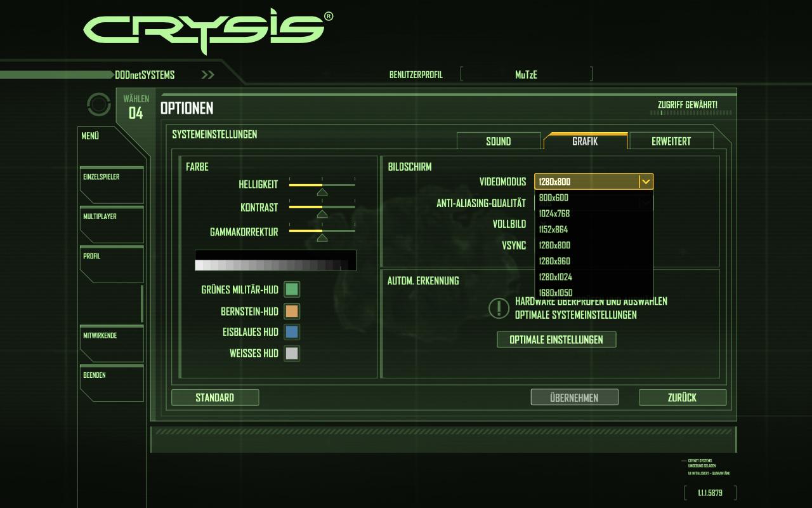Click the Anti-Aliasing-Qualität label
This screenshot has height=508, width=812.
tap(481, 203)
